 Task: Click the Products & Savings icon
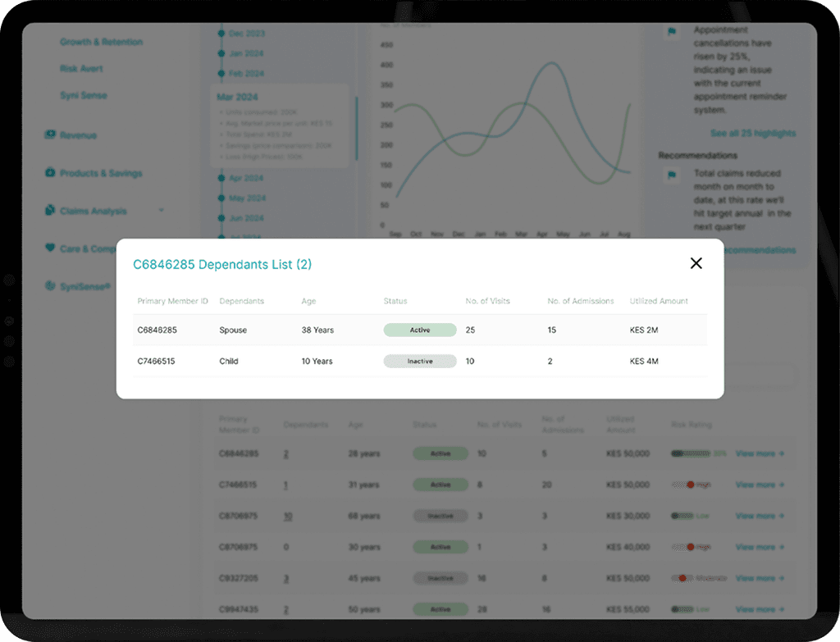pyautogui.click(x=50, y=172)
